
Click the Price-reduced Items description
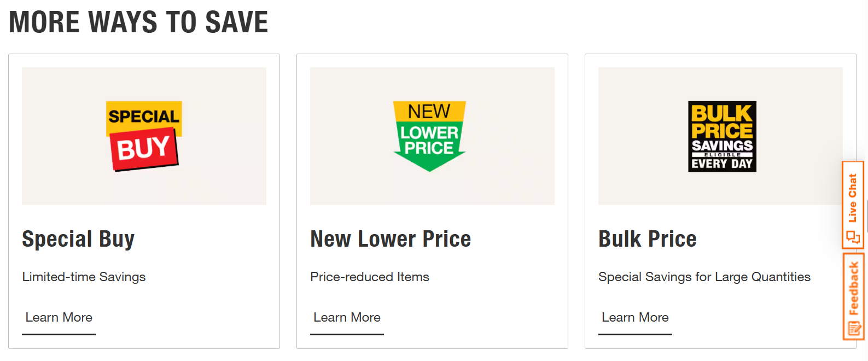pyautogui.click(x=370, y=277)
